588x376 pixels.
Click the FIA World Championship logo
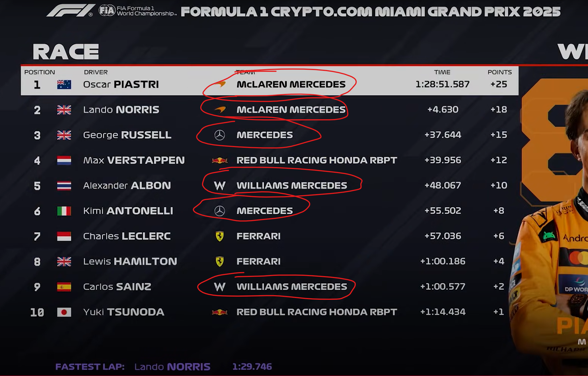[x=137, y=11]
